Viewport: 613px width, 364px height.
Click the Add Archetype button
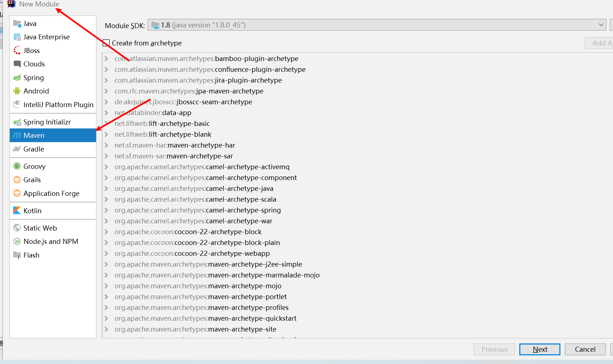pyautogui.click(x=599, y=43)
